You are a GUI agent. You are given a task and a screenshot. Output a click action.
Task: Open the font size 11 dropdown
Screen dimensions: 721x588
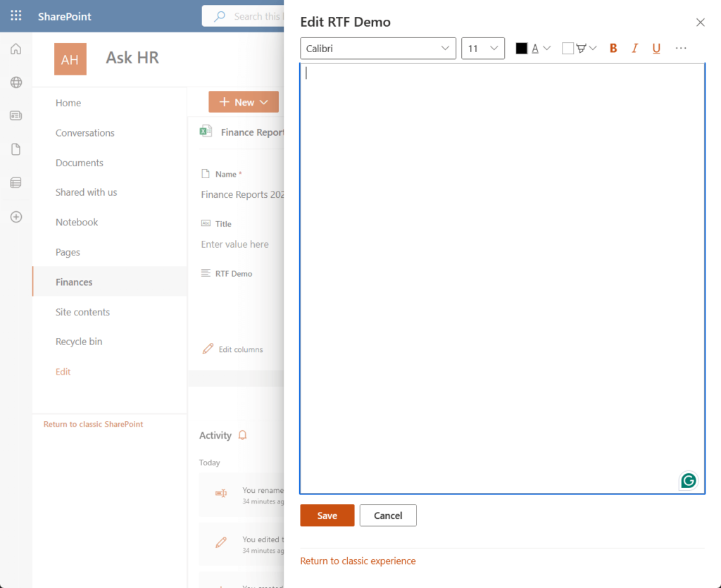[x=483, y=49]
